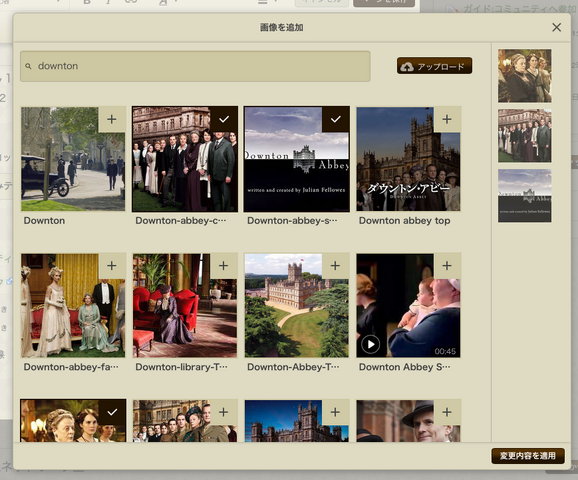Image resolution: width=578 pixels, height=480 pixels.
Task: Add the soldiers group image with plus
Action: pyautogui.click(x=223, y=412)
